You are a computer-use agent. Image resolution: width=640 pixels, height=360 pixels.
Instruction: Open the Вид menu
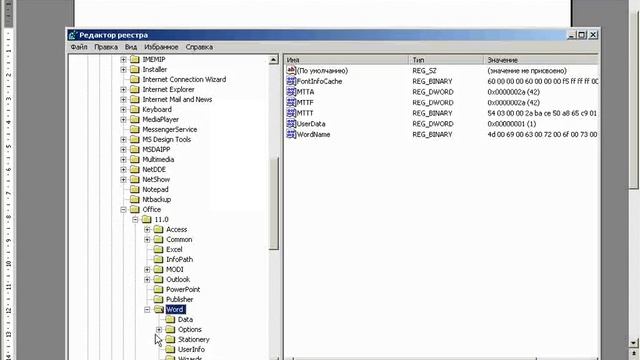pyautogui.click(x=131, y=47)
